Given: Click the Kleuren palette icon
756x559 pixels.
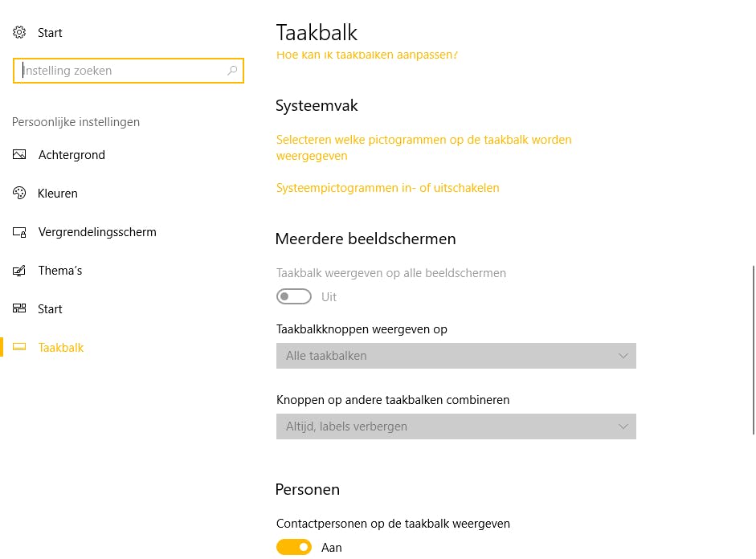Looking at the screenshot, I should (19, 194).
